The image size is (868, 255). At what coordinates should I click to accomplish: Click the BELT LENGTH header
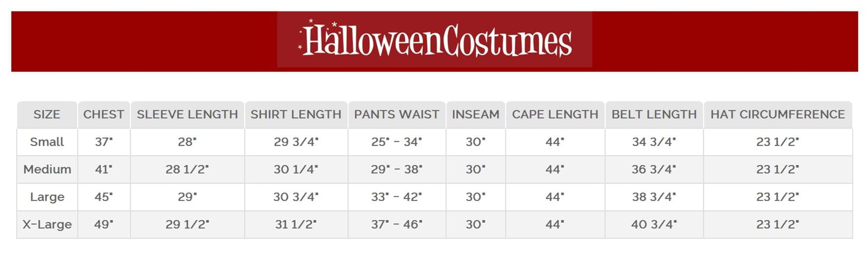coord(654,115)
